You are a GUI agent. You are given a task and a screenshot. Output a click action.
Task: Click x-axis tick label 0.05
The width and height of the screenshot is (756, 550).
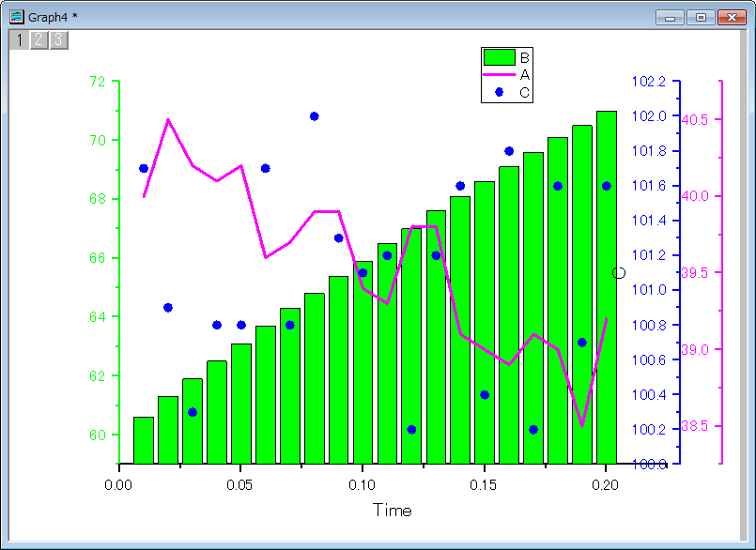(x=239, y=485)
